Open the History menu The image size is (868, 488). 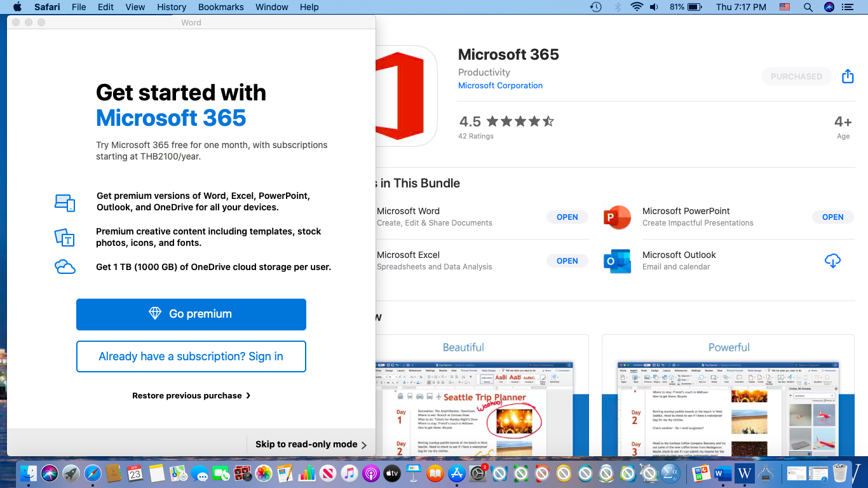pyautogui.click(x=172, y=7)
